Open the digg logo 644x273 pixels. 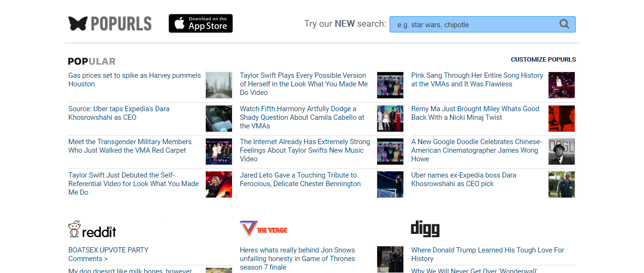click(x=425, y=229)
